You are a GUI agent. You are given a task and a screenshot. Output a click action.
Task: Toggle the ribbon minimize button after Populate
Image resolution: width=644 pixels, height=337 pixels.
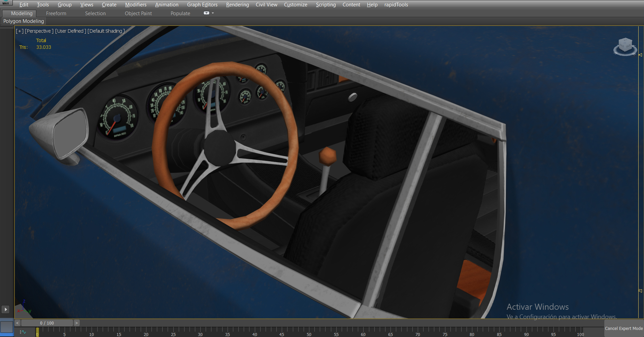[x=206, y=13]
